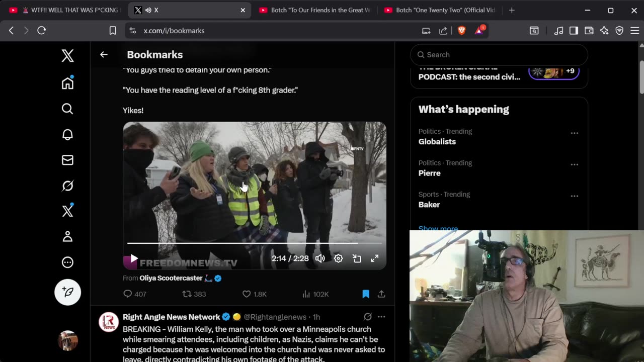Open site settings icon in address bar
This screenshot has width=644, height=362.
132,31
